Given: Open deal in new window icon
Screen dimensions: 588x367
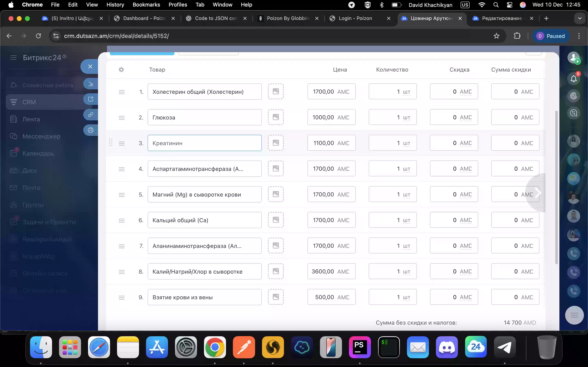Looking at the screenshot, I should 91,99.
